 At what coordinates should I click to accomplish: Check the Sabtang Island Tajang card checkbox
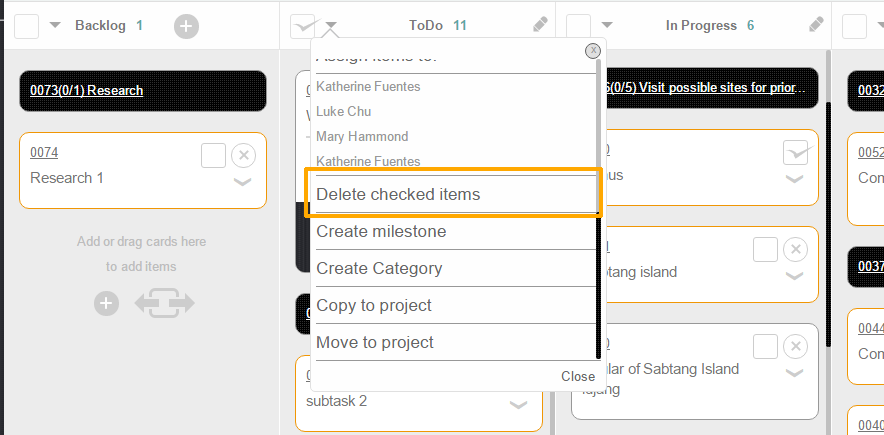pos(766,347)
